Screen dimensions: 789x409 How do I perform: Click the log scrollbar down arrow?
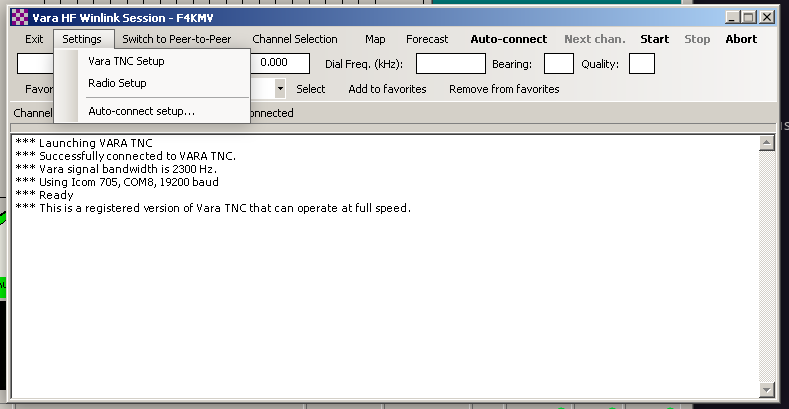coord(767,390)
